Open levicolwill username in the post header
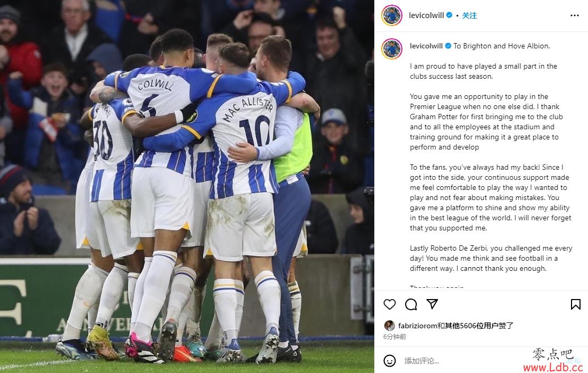The width and height of the screenshot is (588, 373). click(x=426, y=15)
